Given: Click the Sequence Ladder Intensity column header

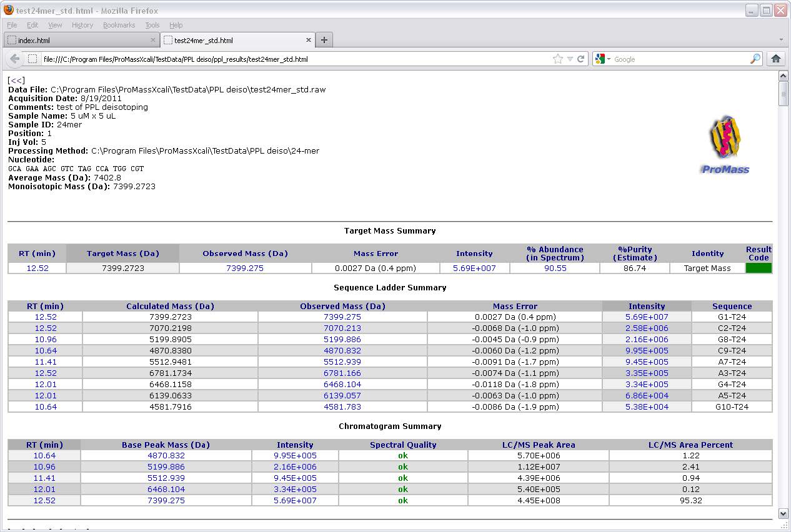Looking at the screenshot, I should pyautogui.click(x=647, y=306).
